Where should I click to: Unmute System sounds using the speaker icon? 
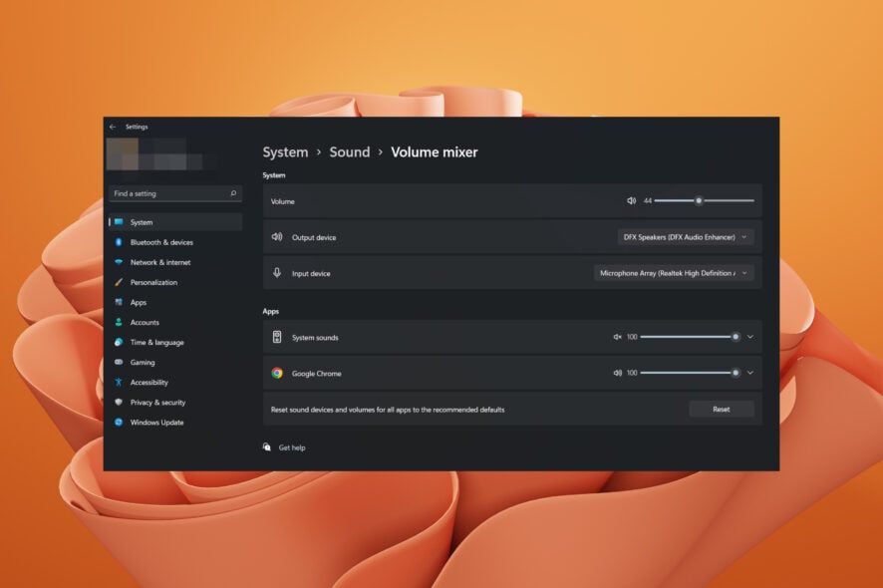pyautogui.click(x=617, y=337)
